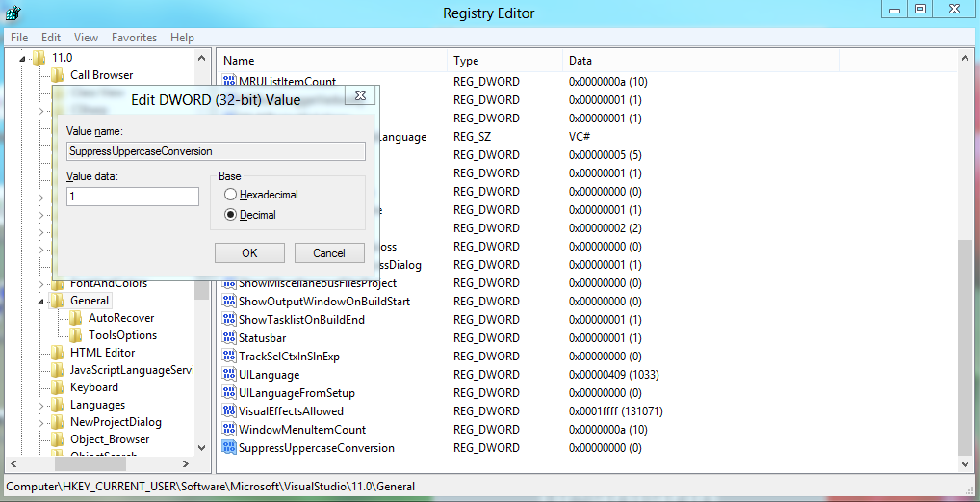Click the DWORD icon beside SuppressUppercaseConversion
Image resolution: width=980 pixels, height=502 pixels.
click(x=229, y=447)
